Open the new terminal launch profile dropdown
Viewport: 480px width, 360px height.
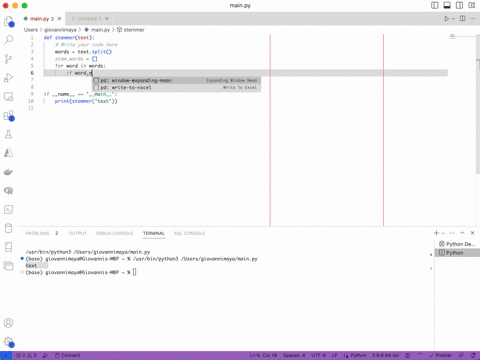(443, 233)
